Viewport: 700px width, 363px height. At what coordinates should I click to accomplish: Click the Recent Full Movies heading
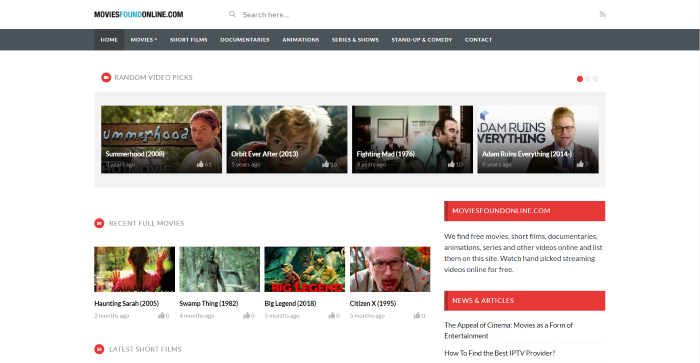[146, 223]
